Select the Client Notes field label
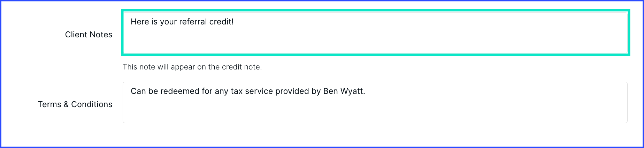Image resolution: width=644 pixels, height=148 pixels. click(x=89, y=35)
